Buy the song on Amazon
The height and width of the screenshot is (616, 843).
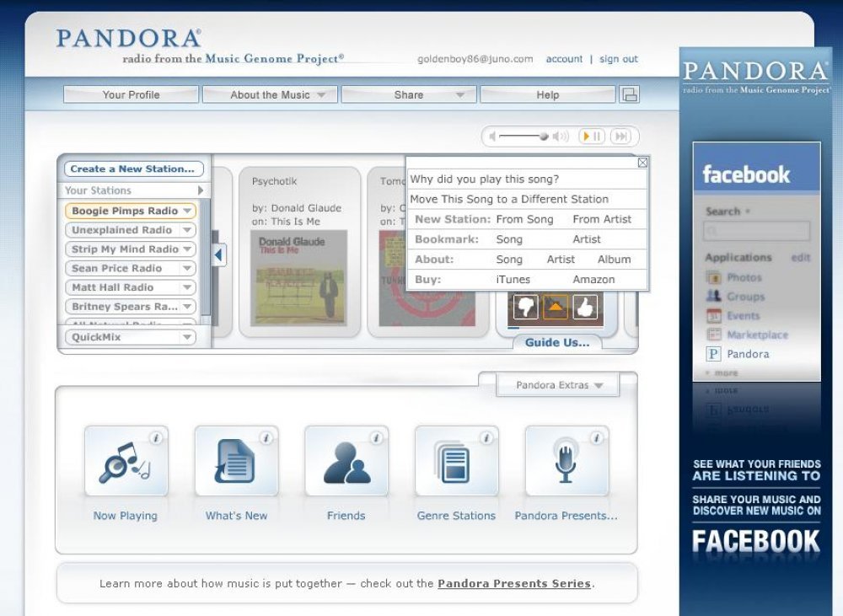593,280
